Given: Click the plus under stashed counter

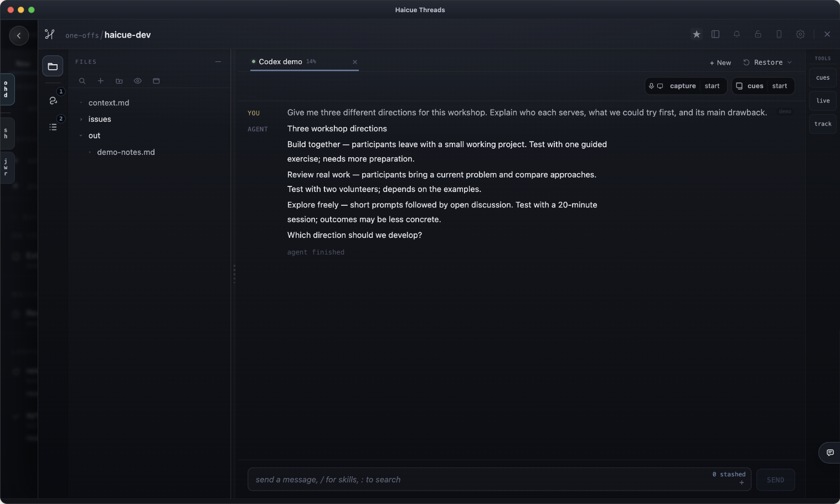Looking at the screenshot, I should click(x=741, y=483).
